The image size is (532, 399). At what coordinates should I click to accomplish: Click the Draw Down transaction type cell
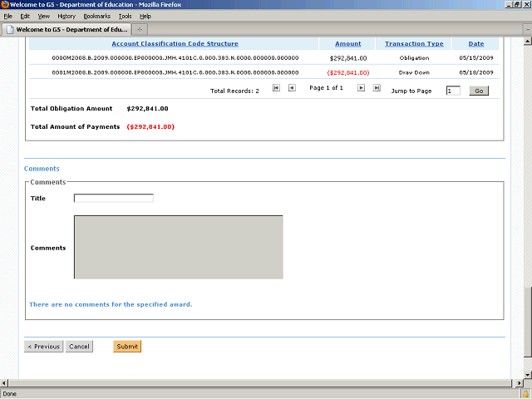pyautogui.click(x=414, y=72)
